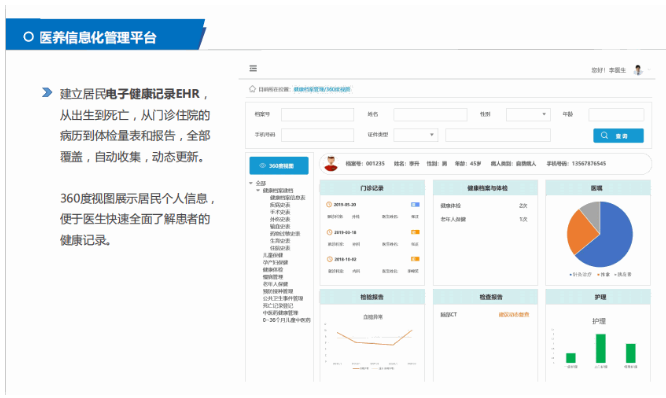Select 健康档案信息表 tree item
This screenshot has height=398, width=666.
tap(288, 198)
